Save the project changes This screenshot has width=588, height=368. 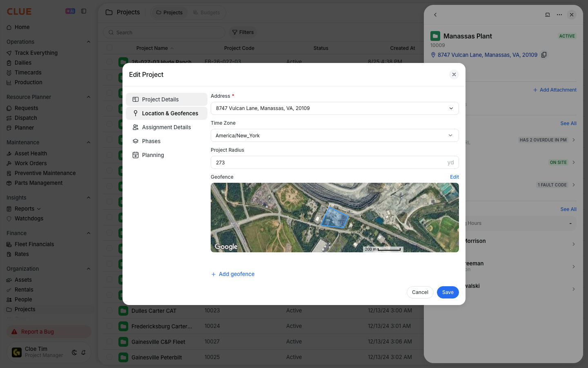pyautogui.click(x=448, y=292)
